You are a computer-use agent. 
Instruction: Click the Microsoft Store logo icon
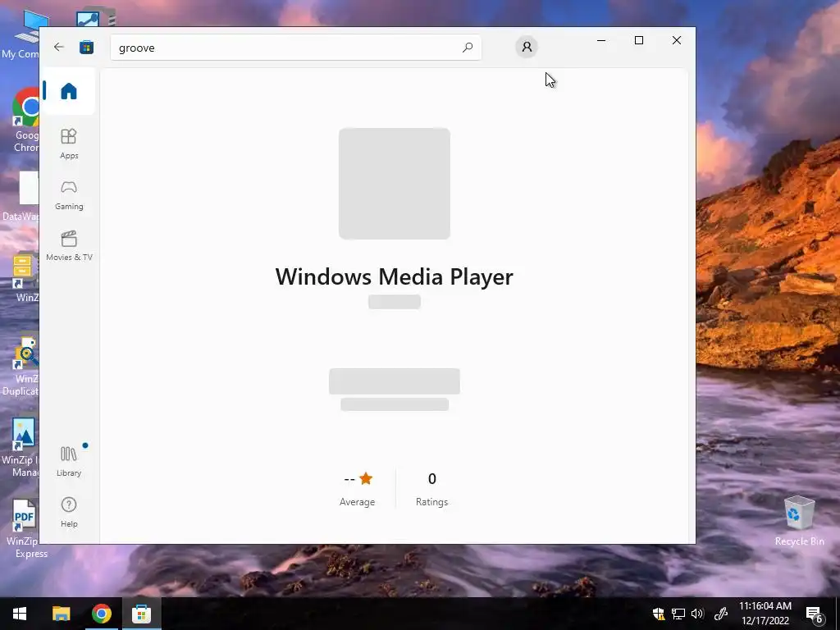[86, 47]
